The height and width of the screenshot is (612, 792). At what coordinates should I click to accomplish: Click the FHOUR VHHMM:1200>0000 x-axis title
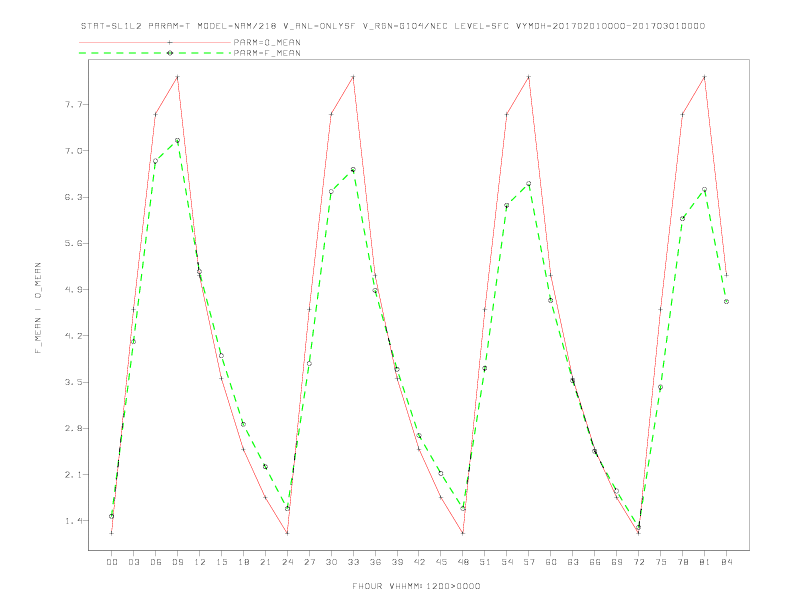pyautogui.click(x=416, y=586)
